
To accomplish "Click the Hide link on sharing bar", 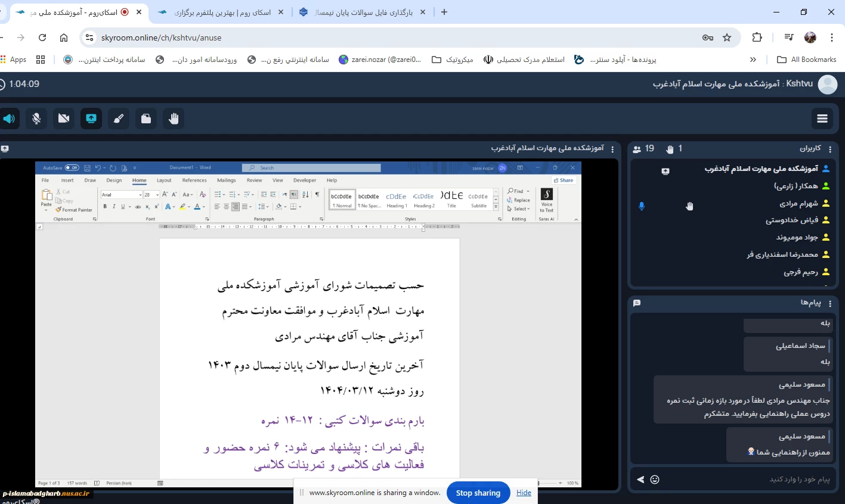I will [524, 493].
